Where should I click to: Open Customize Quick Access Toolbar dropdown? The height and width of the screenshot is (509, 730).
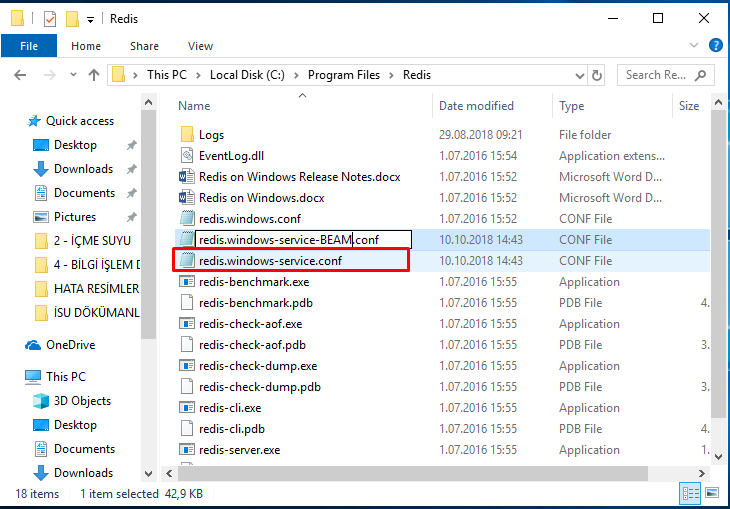pyautogui.click(x=91, y=19)
